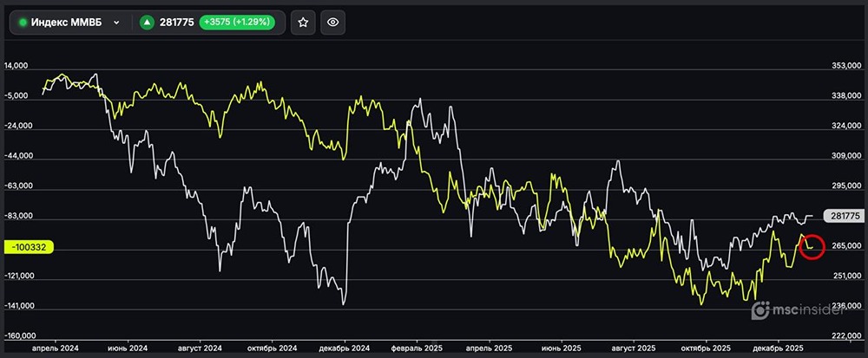Click the -83,000 left axis label

[18, 217]
